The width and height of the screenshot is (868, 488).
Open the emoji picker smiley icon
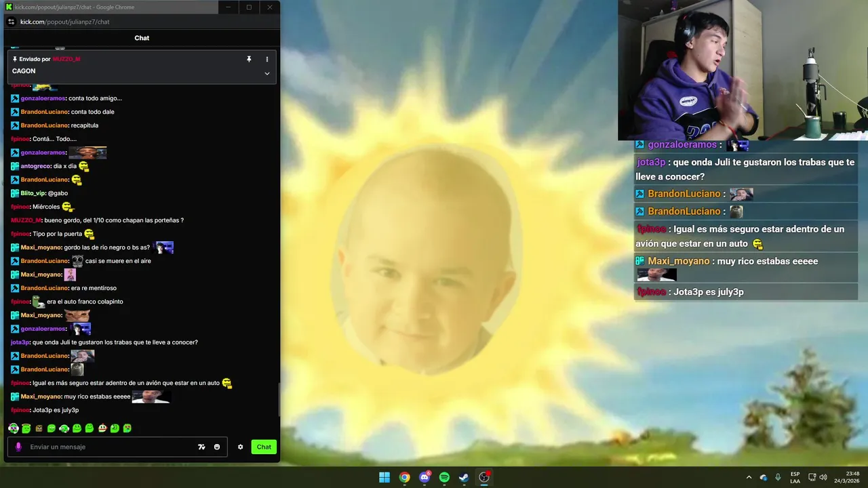click(x=217, y=447)
